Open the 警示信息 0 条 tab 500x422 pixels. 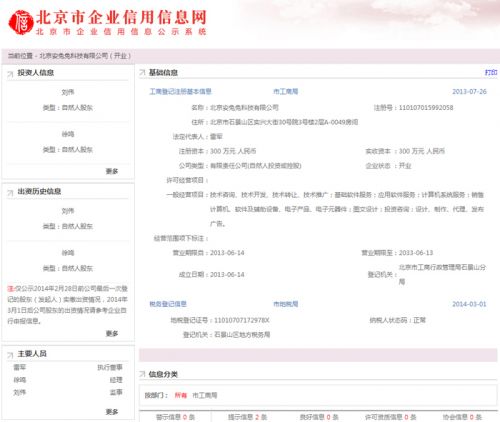(x=175, y=417)
